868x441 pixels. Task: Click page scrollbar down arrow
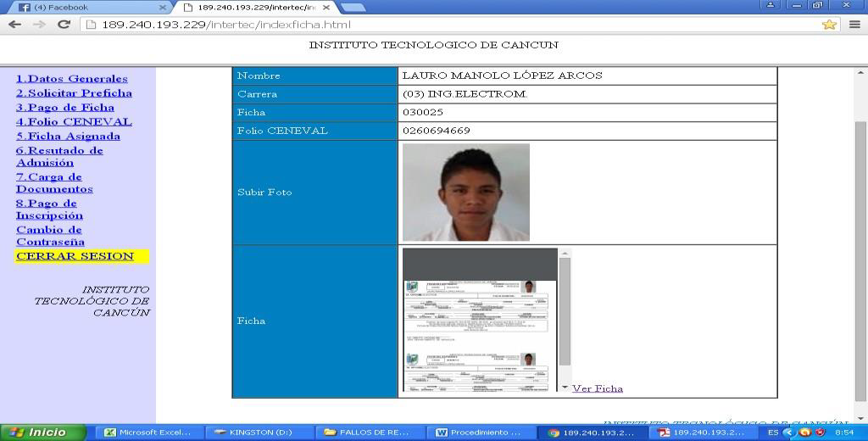click(860, 419)
